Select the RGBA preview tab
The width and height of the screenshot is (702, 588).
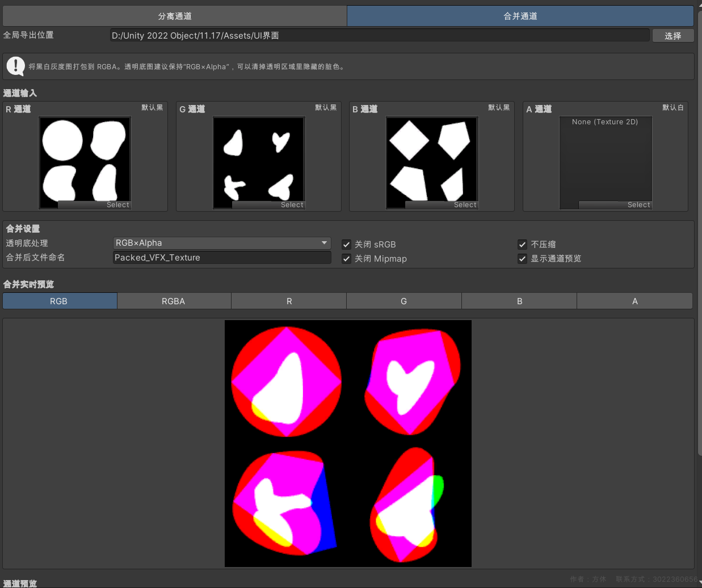(174, 301)
